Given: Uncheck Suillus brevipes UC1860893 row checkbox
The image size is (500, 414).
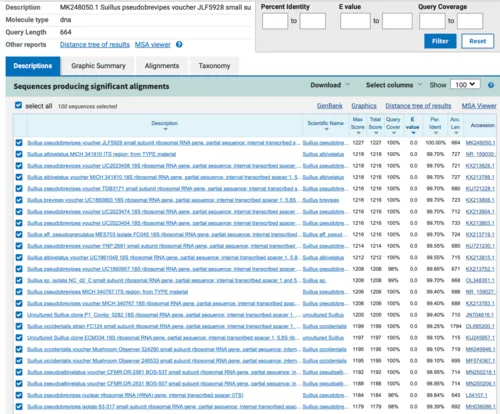Looking at the screenshot, I should (x=19, y=200).
